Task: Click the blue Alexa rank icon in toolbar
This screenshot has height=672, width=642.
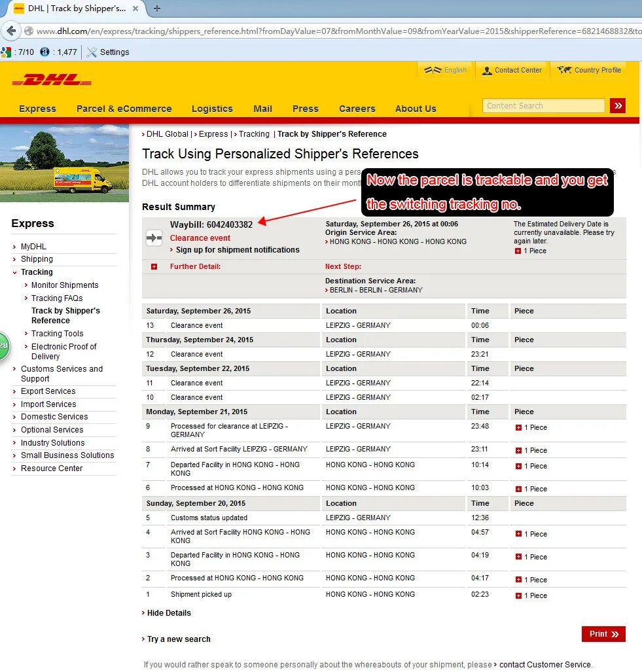Action: [x=45, y=52]
